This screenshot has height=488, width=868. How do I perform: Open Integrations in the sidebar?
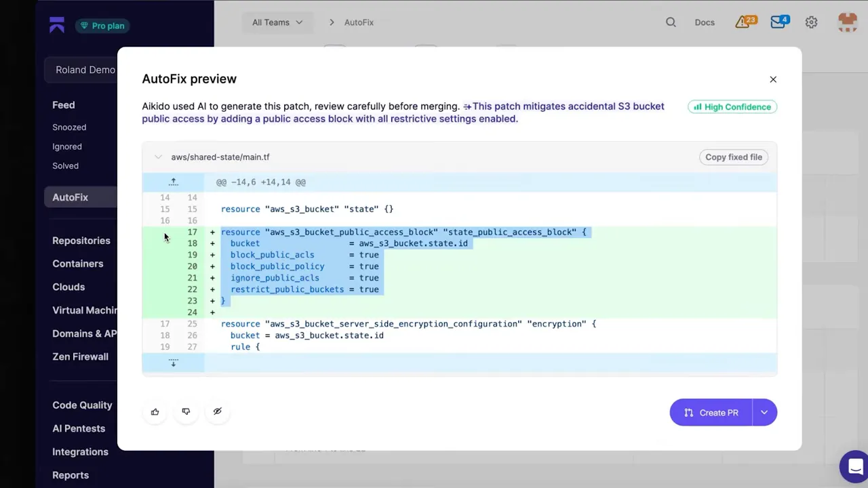80,452
